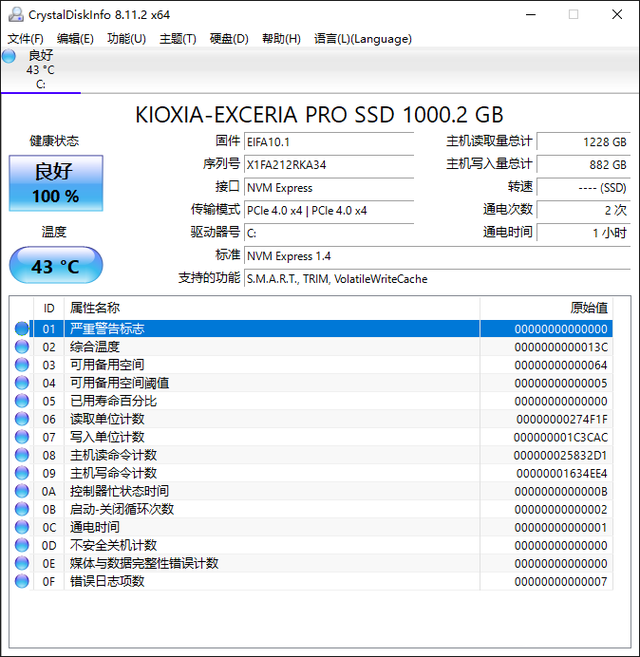The width and height of the screenshot is (640, 657).
Task: Click status orb for attribute 08 row
Action: click(22, 455)
